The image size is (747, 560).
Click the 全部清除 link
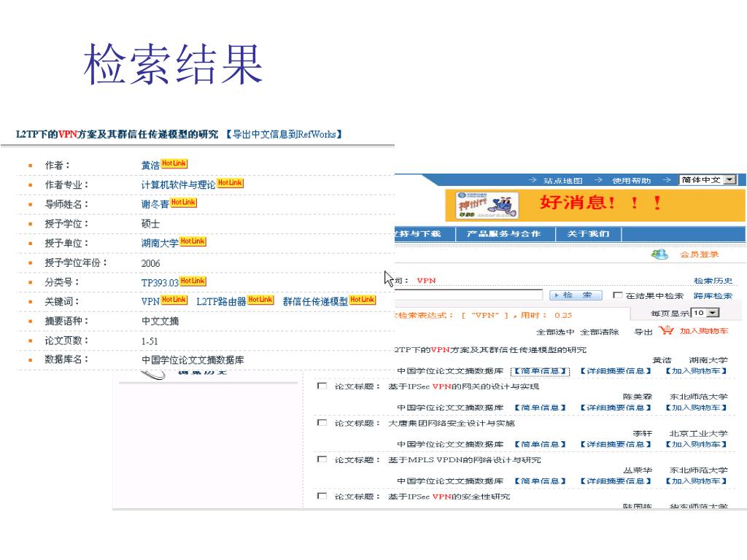pos(600,332)
